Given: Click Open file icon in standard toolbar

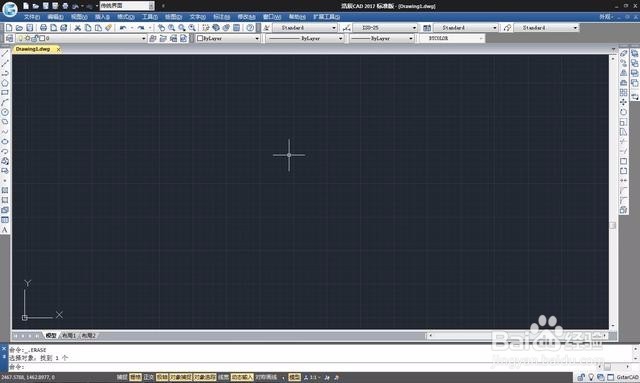Looking at the screenshot, I should (x=19, y=28).
